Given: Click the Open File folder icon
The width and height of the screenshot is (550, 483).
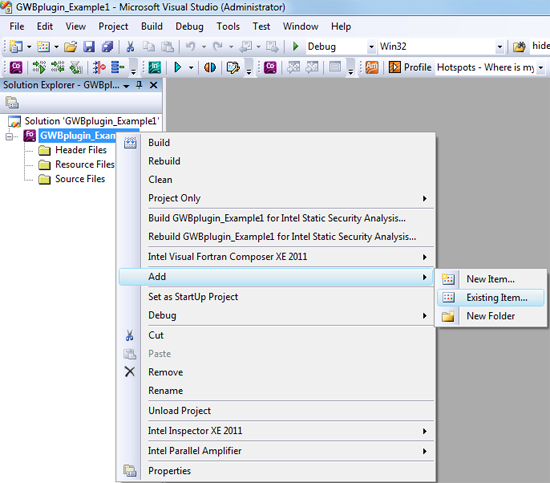Looking at the screenshot, I should tap(71, 47).
